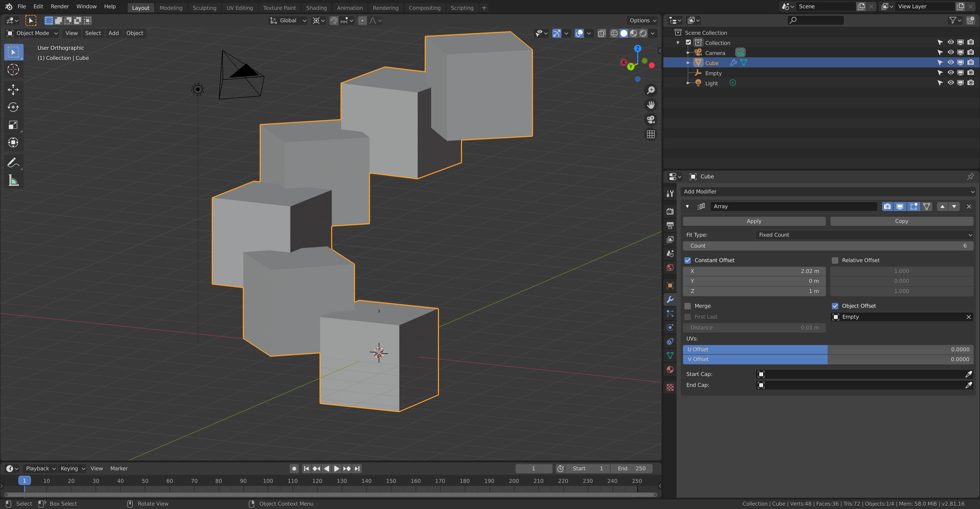Expand the Object Mode selector

[x=32, y=33]
